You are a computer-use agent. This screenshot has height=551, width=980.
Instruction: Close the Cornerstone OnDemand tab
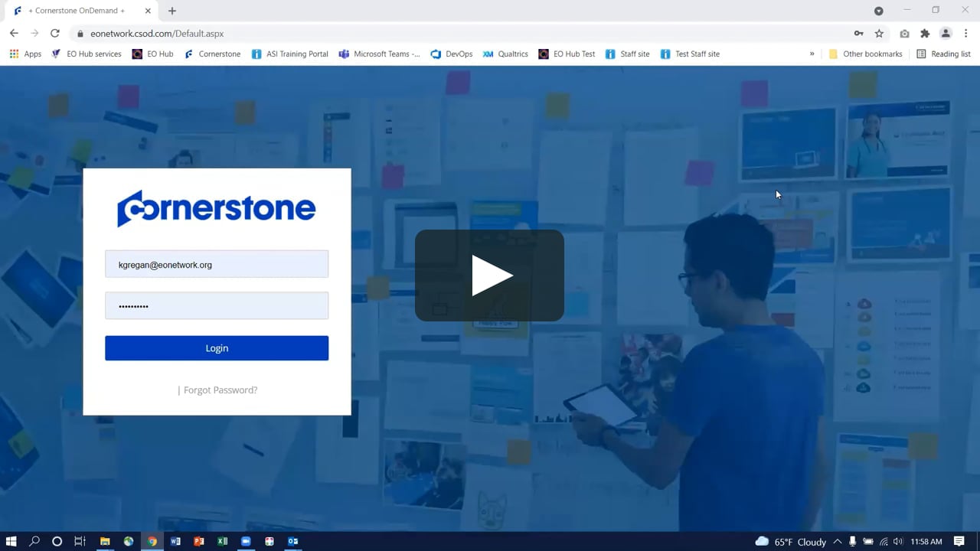point(148,11)
